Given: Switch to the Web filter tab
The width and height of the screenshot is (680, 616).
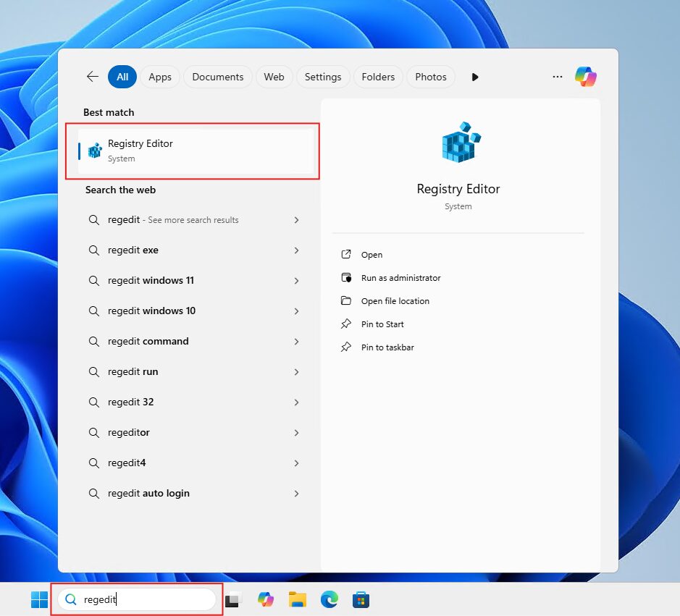Looking at the screenshot, I should pyautogui.click(x=274, y=77).
